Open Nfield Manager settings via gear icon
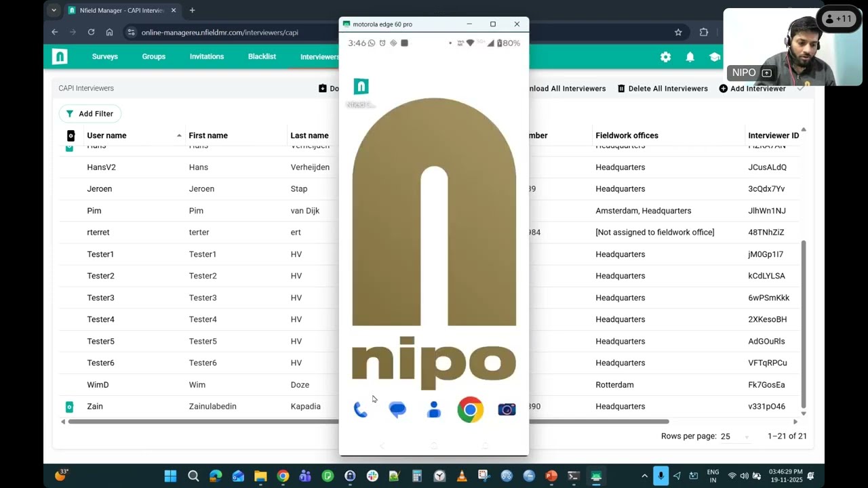This screenshot has height=488, width=868. (x=665, y=57)
